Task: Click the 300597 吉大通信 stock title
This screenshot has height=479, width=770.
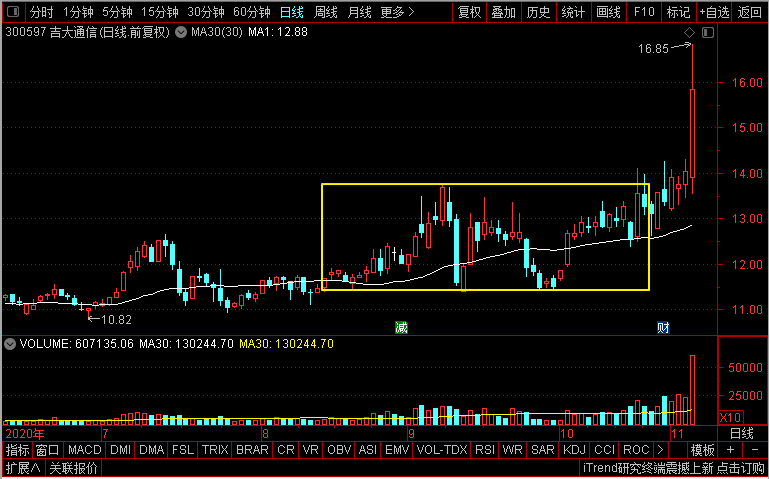Action: coord(51,32)
